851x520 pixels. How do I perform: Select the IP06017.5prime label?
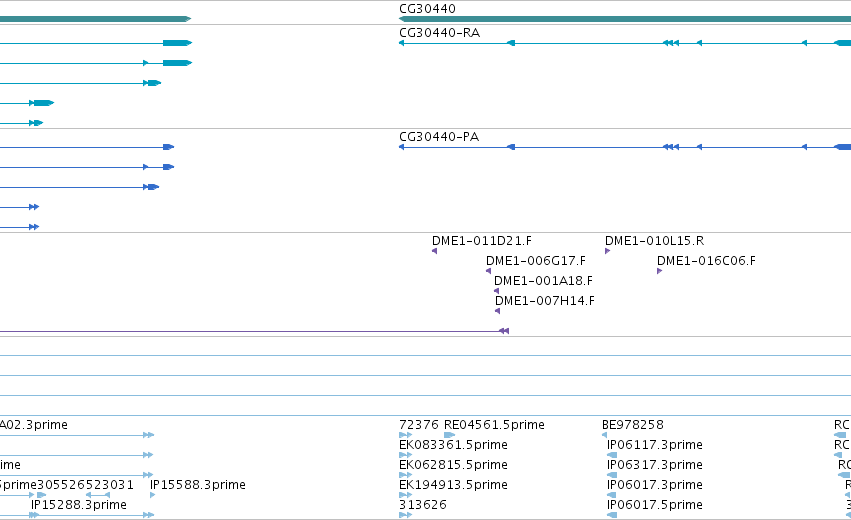(x=655, y=505)
